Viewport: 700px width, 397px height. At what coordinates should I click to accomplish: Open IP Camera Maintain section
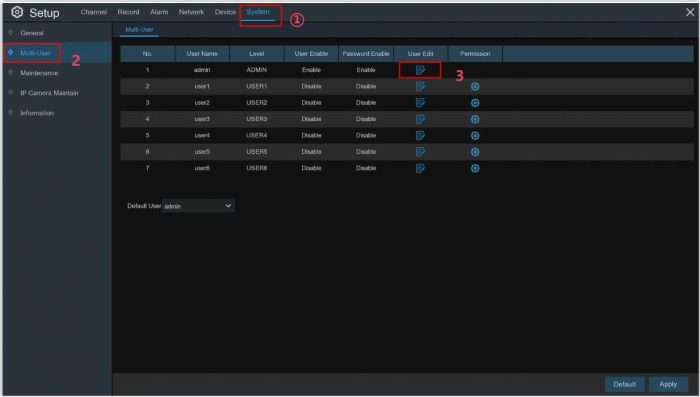coord(49,93)
